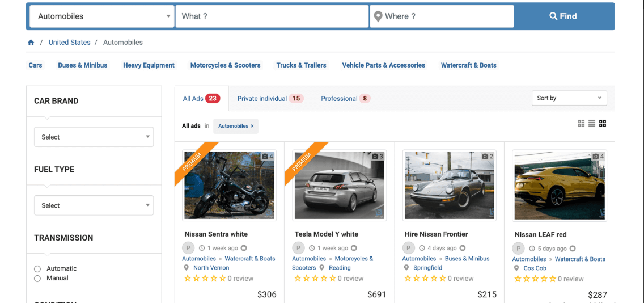Click camera icon on Nissan LEAF red photo
Image resolution: width=644 pixels, height=303 pixels.
point(595,157)
